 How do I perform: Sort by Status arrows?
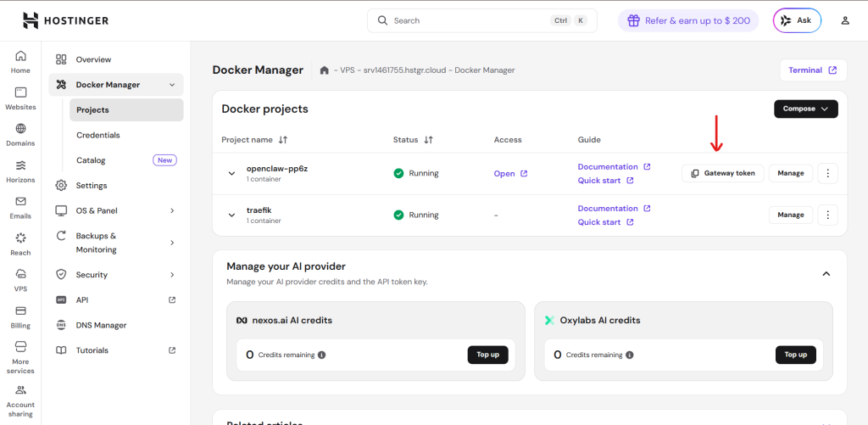coord(428,140)
